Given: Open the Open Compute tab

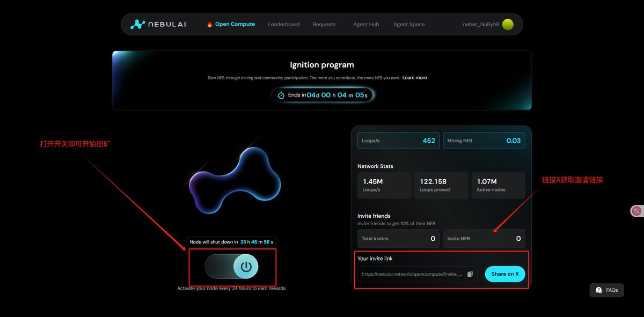Looking at the screenshot, I should click(231, 24).
